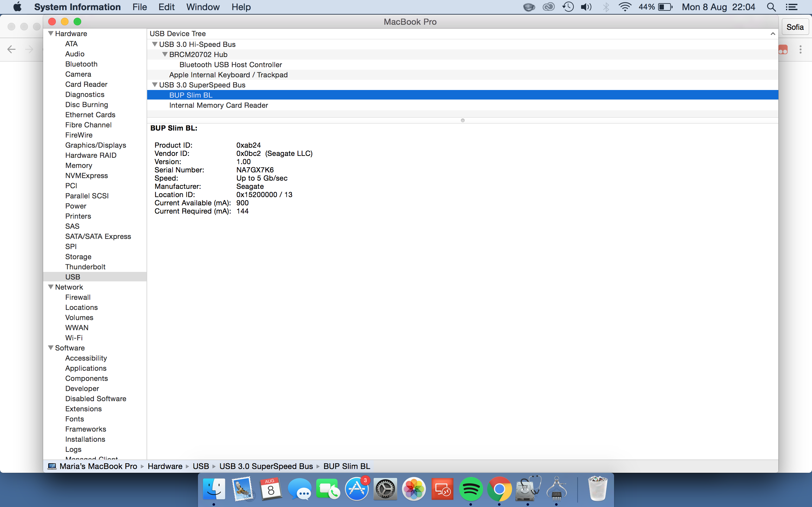812x507 pixels.
Task: Collapse the Network sidebar section
Action: point(51,287)
